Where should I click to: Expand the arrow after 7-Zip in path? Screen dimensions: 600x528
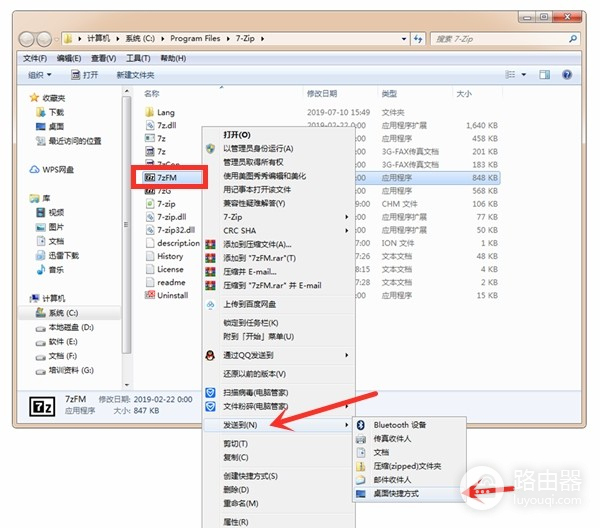pyautogui.click(x=262, y=39)
